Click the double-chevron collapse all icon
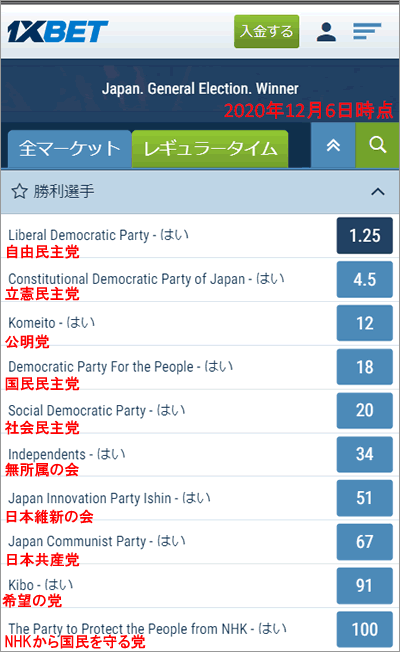Viewport: 400px width, 652px height. tap(333, 145)
